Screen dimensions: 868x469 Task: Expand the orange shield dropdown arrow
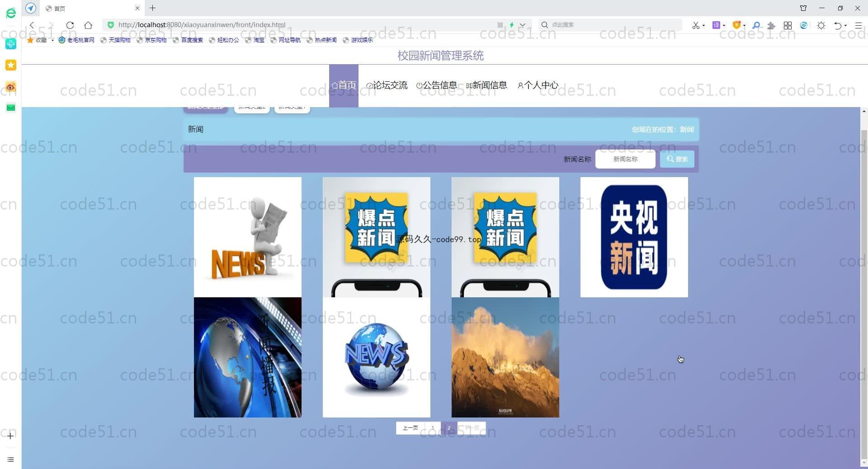pos(744,26)
